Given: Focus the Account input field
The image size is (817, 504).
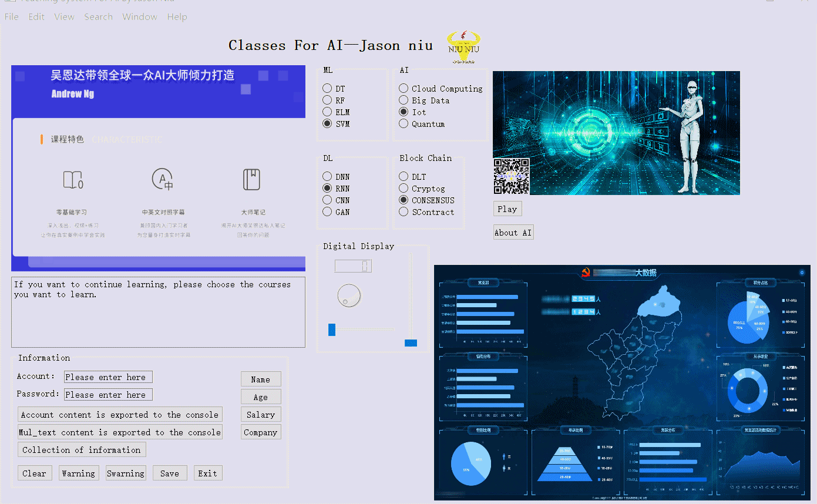Looking at the screenshot, I should (x=109, y=377).
